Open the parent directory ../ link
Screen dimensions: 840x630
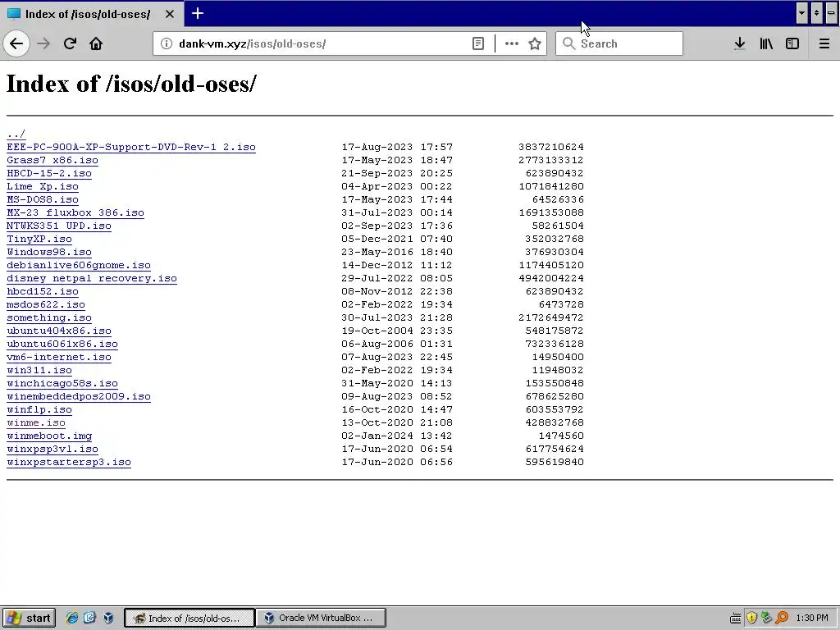tap(16, 134)
